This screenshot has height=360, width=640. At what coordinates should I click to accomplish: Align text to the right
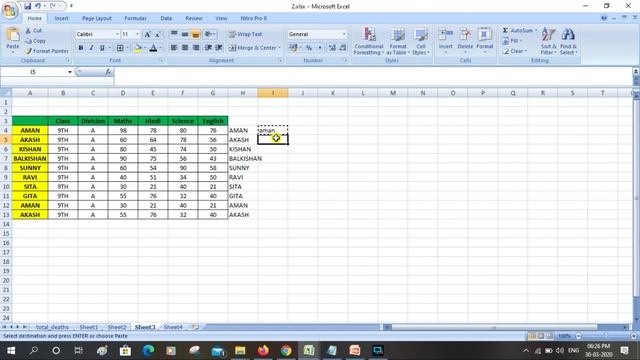coord(196,48)
